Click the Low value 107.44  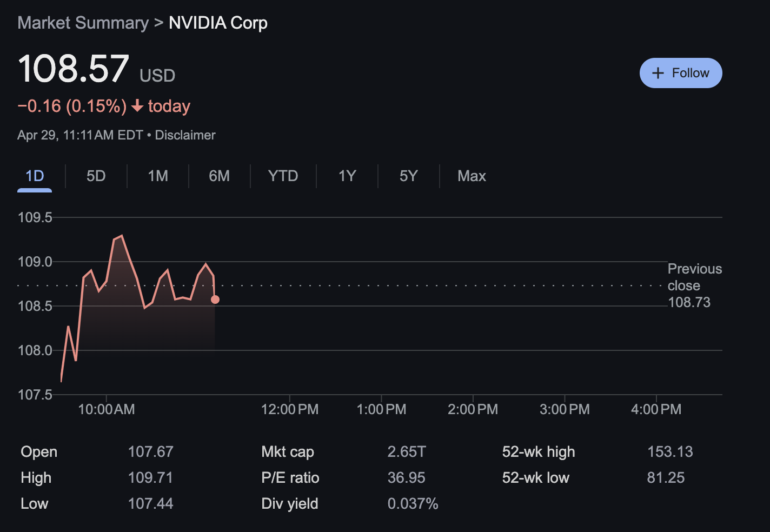click(150, 504)
